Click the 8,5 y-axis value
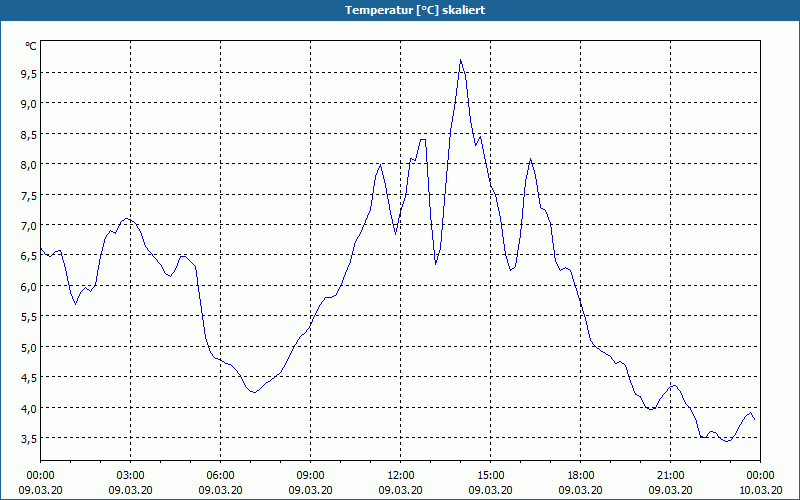 [28, 135]
